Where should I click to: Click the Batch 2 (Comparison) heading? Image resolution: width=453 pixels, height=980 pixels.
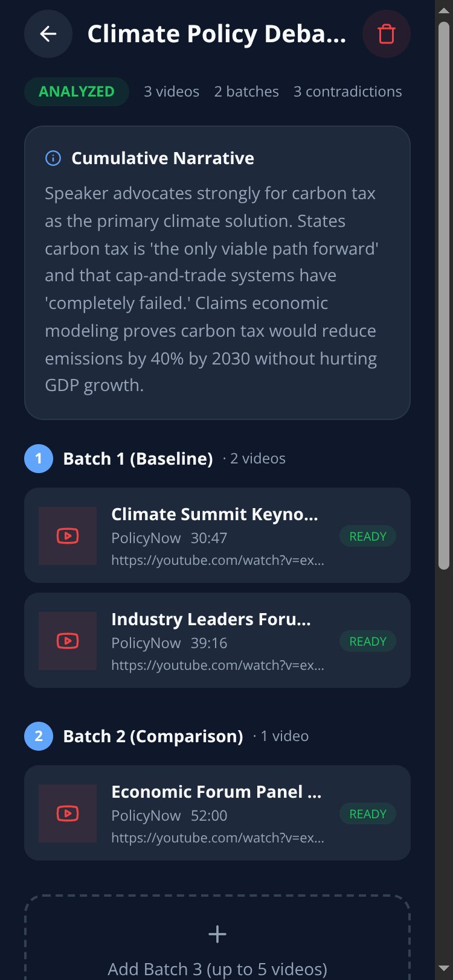153,736
